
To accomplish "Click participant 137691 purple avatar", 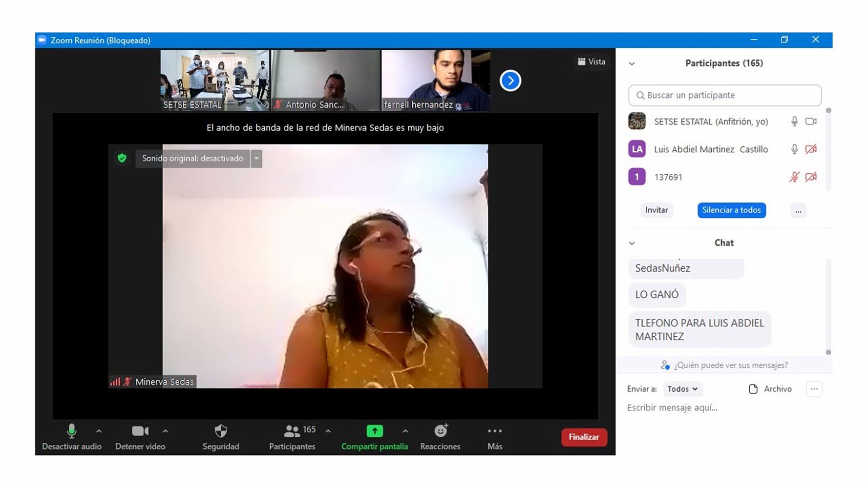I will 637,177.
